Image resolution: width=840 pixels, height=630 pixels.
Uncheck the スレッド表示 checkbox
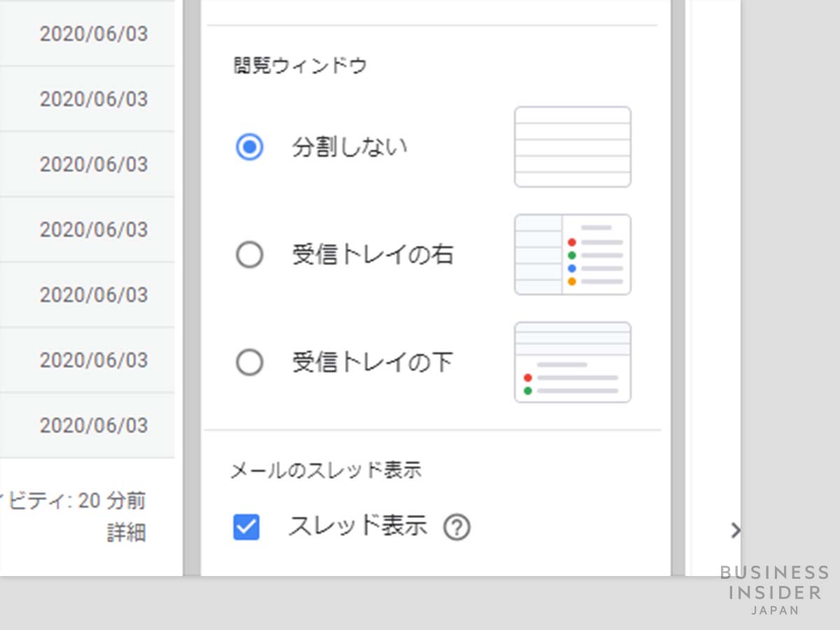click(x=246, y=526)
